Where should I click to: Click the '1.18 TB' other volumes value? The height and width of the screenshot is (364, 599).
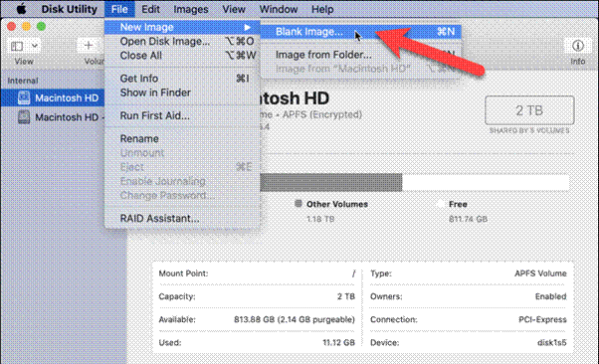point(320,219)
